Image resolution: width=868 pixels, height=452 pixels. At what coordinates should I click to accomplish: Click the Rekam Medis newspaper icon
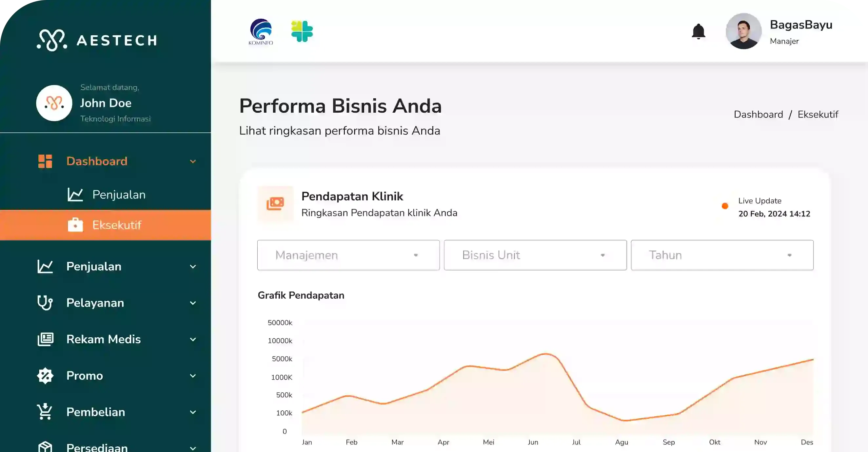(x=46, y=339)
